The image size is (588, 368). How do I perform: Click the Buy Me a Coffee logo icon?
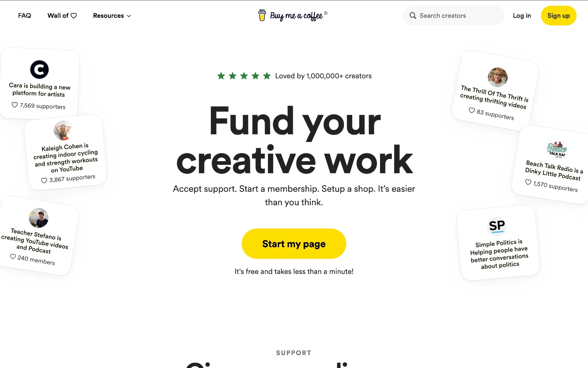262,15
